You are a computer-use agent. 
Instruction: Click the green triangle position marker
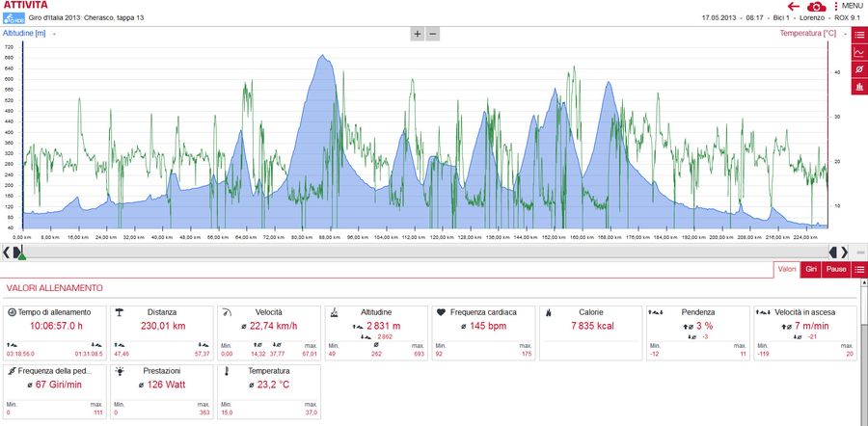point(21,255)
